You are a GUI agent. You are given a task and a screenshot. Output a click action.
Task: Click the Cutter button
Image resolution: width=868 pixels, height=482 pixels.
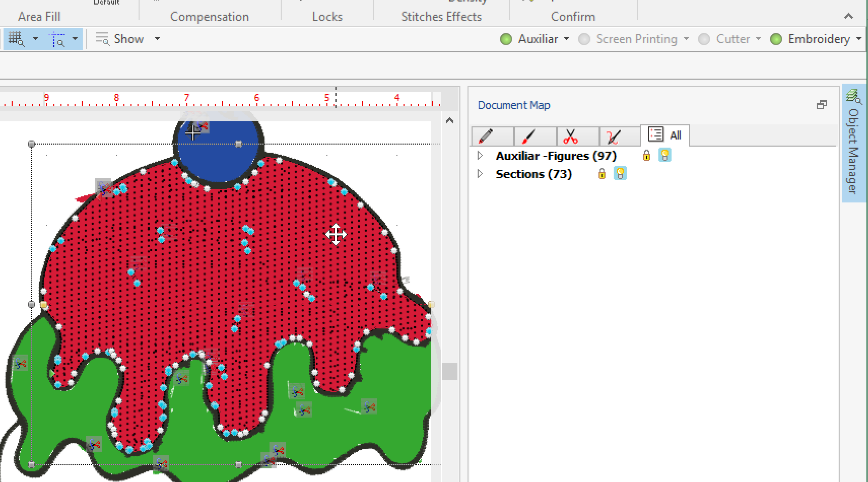coord(732,39)
